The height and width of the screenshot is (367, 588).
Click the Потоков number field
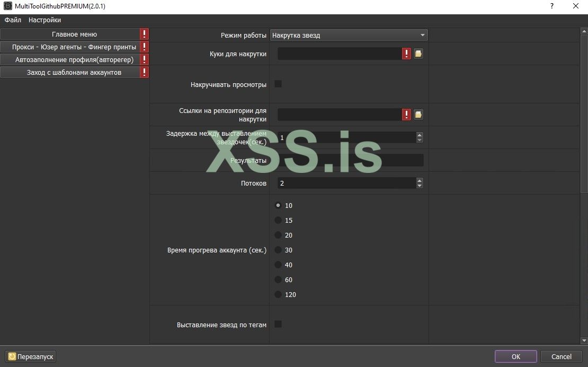click(346, 183)
